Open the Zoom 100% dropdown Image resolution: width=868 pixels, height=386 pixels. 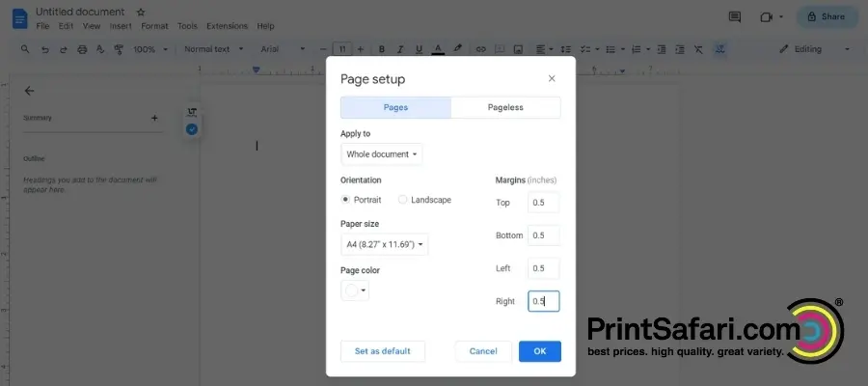149,49
